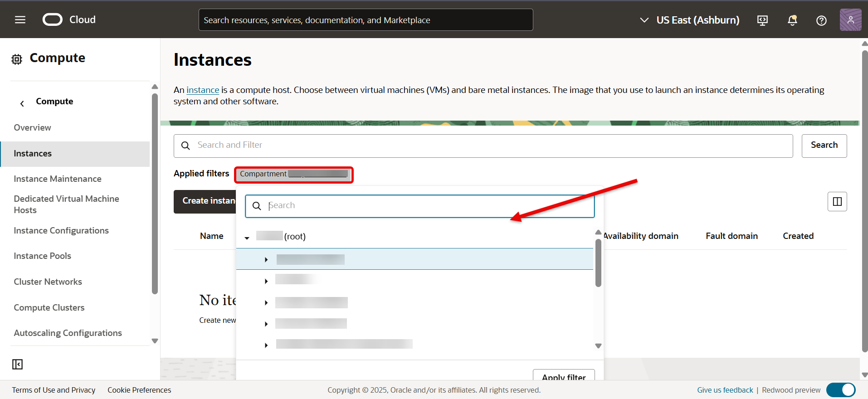Collapse the root compartment tree node
Viewport: 868px width, 399px height.
point(247,238)
